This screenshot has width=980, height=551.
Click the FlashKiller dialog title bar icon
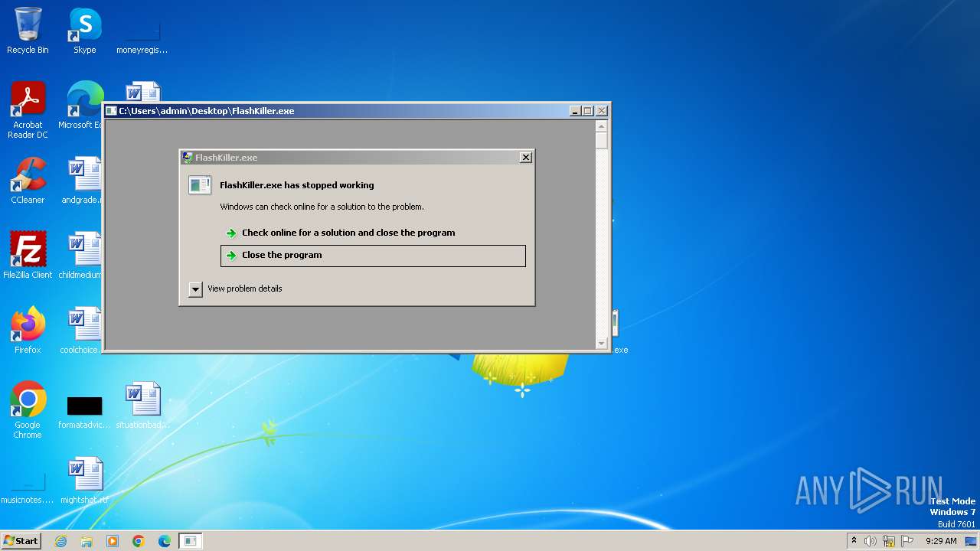[x=188, y=157]
